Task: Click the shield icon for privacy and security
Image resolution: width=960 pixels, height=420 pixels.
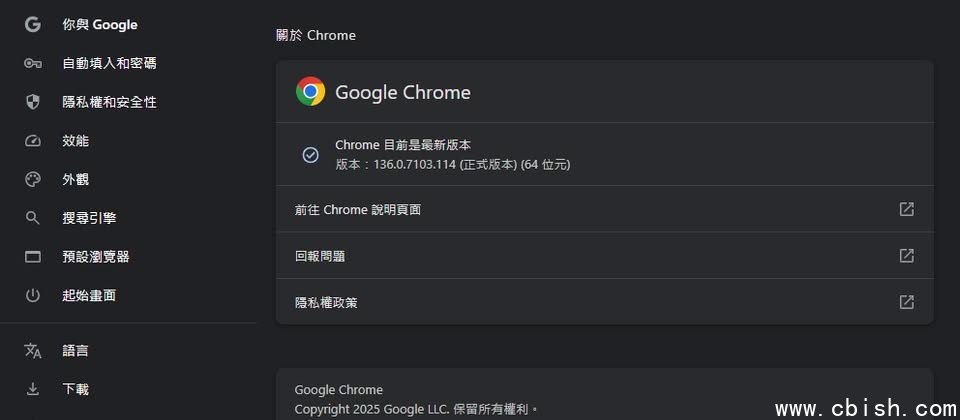Action: pos(32,102)
